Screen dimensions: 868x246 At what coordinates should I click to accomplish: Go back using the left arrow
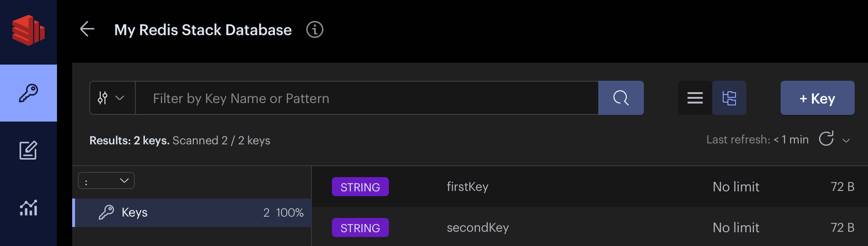pyautogui.click(x=87, y=29)
